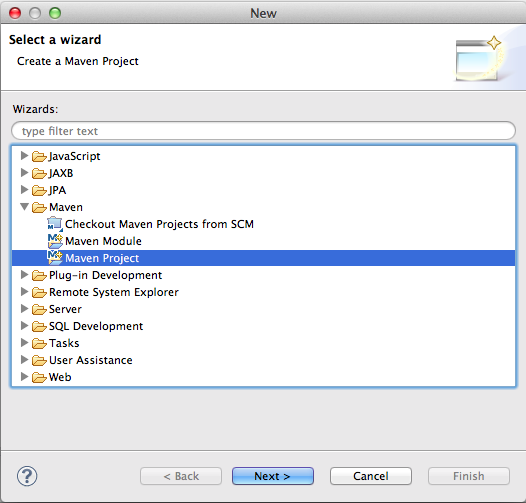
Task: Expand the JPA category arrow
Action: point(24,190)
